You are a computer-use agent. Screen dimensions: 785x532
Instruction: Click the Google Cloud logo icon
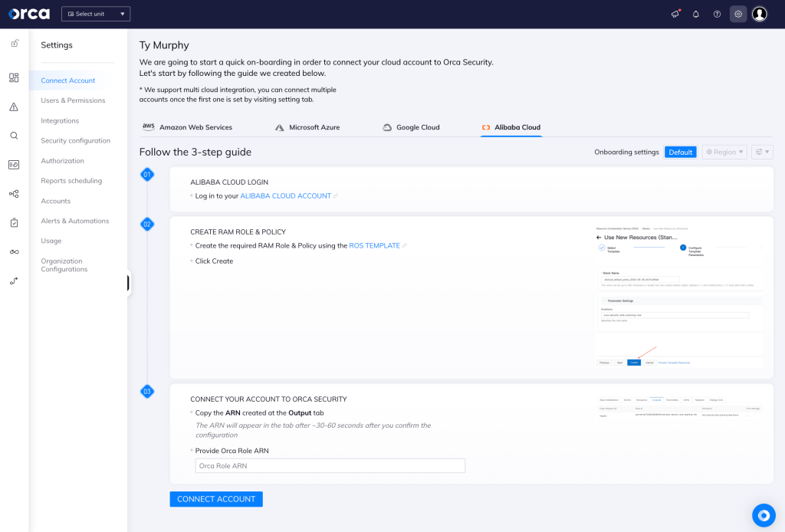tap(387, 127)
